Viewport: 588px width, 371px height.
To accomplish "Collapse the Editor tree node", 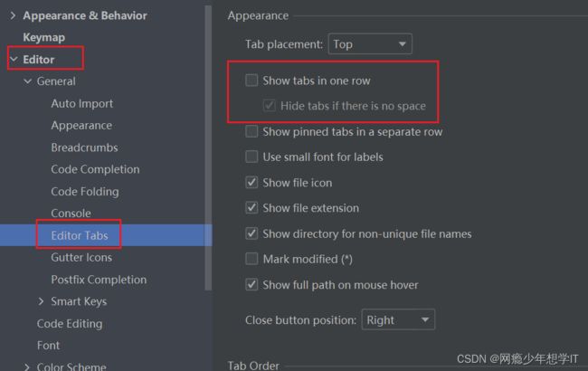I will tap(14, 60).
